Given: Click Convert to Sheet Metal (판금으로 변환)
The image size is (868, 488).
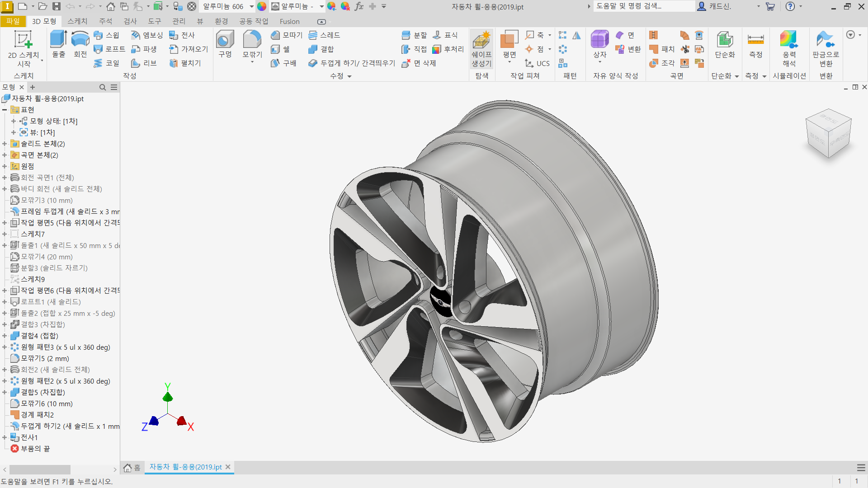Looking at the screenshot, I should 826,49.
